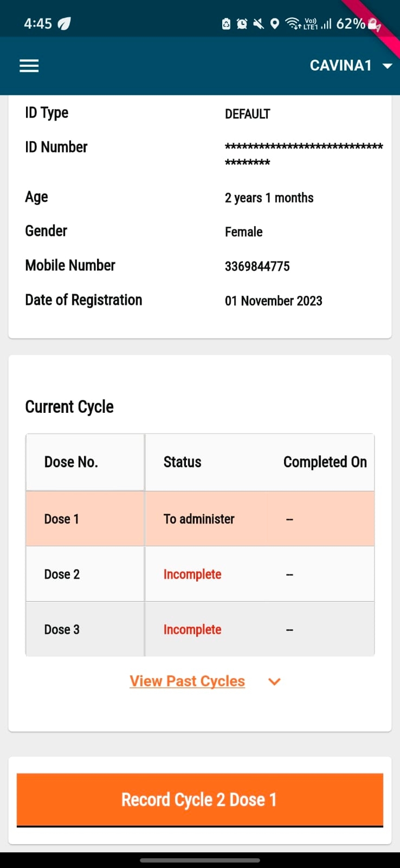
Task: Click the Status column header
Action: pos(182,462)
